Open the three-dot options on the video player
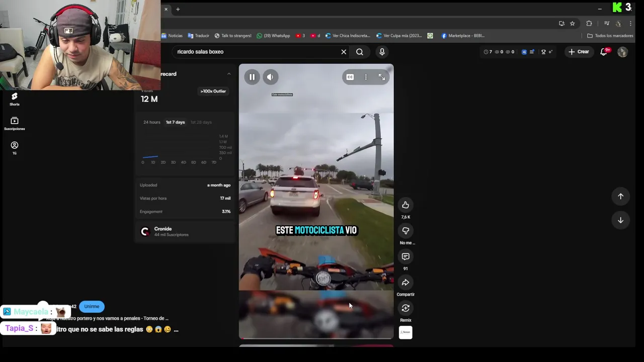The image size is (644, 362). (x=366, y=77)
